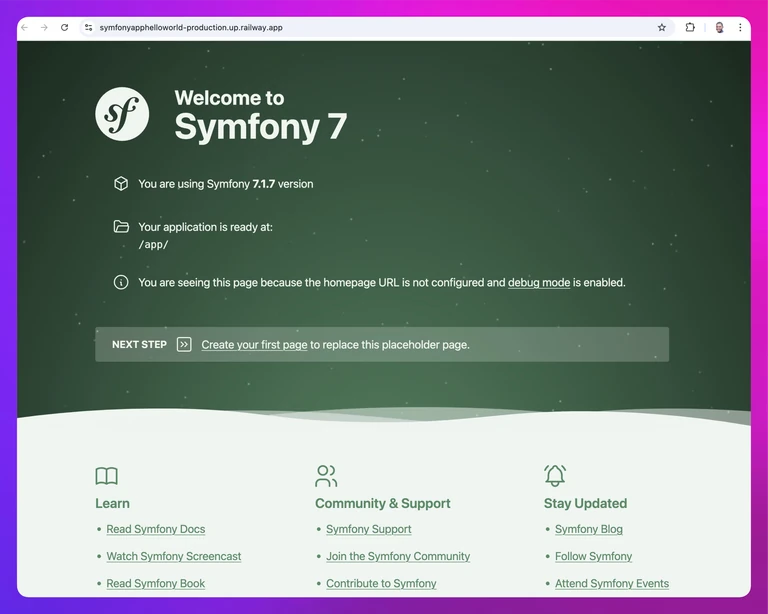
Task: Open the debug mode link
Action: pyautogui.click(x=539, y=283)
